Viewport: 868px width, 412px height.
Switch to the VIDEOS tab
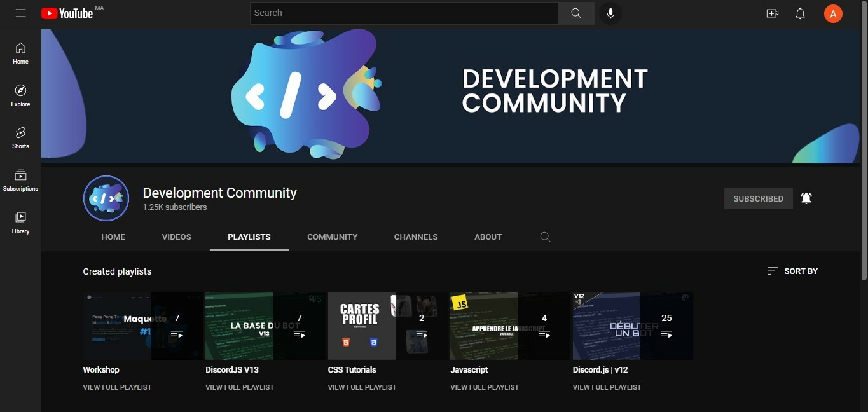pos(176,237)
